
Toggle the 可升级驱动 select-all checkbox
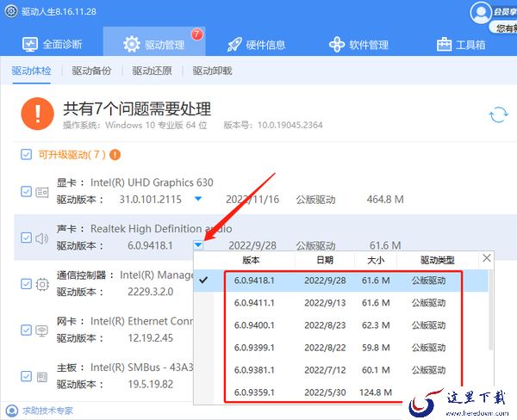pyautogui.click(x=27, y=155)
